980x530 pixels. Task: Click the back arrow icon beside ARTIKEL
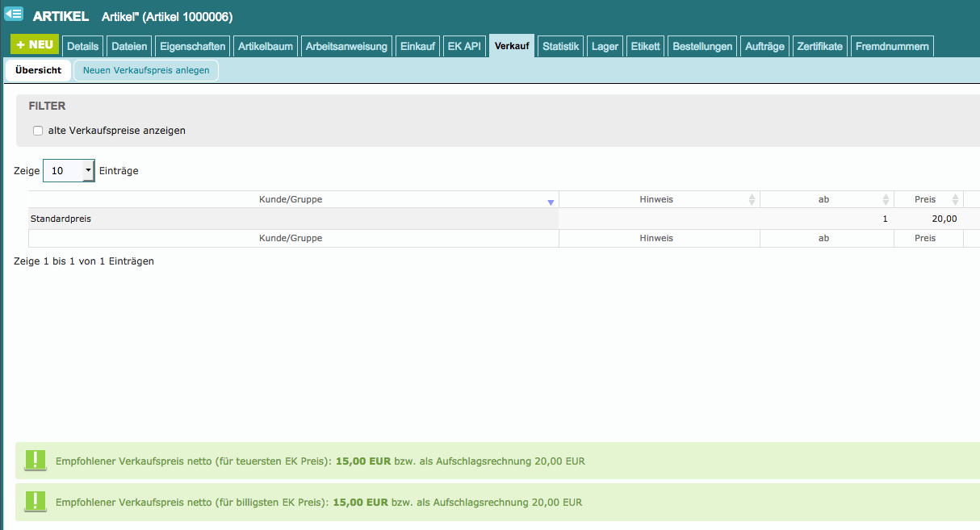pyautogui.click(x=14, y=14)
